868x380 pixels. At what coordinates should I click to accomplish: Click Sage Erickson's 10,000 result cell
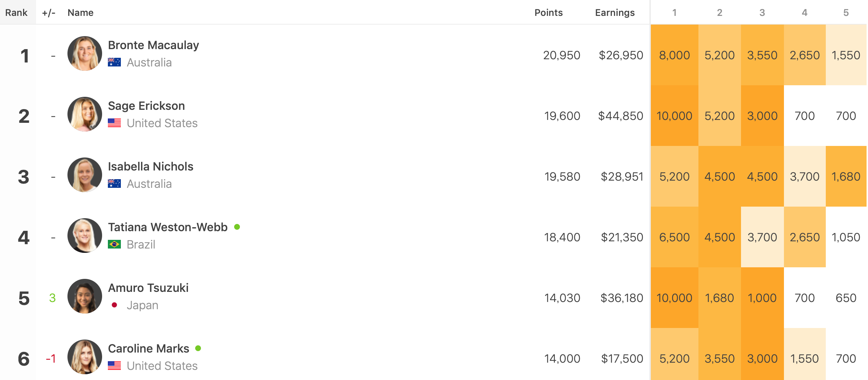click(674, 116)
